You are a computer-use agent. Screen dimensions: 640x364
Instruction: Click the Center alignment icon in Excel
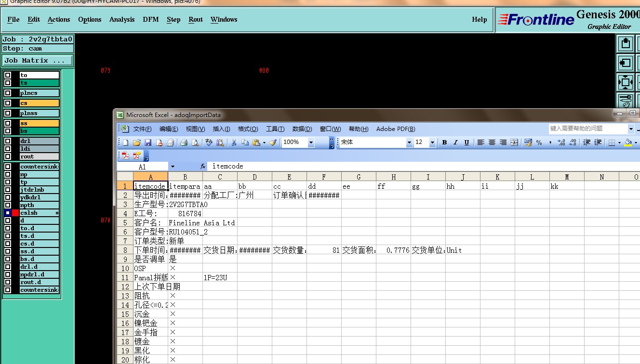[492, 143]
